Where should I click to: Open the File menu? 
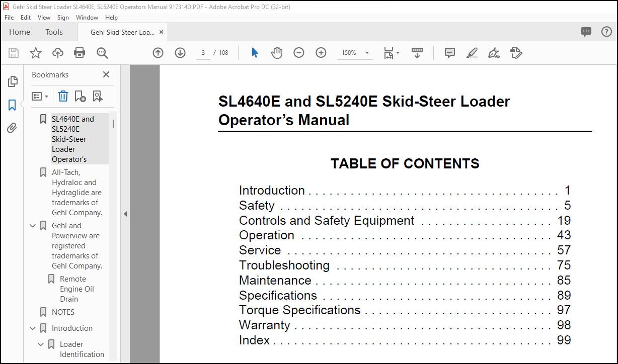(9, 17)
